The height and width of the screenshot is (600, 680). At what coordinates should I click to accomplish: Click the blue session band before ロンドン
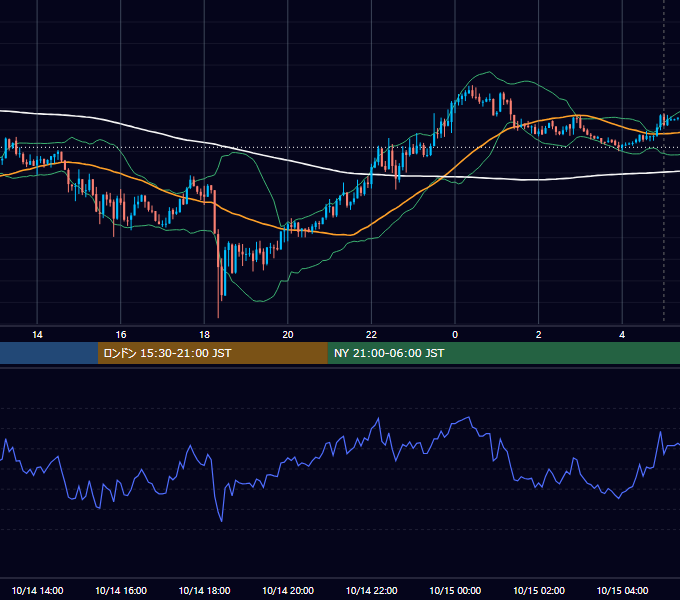49,353
